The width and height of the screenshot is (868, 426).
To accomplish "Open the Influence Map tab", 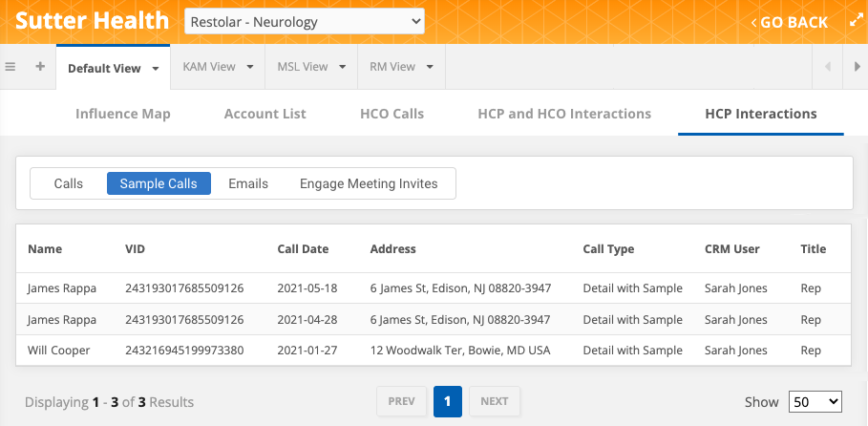I will pyautogui.click(x=123, y=114).
